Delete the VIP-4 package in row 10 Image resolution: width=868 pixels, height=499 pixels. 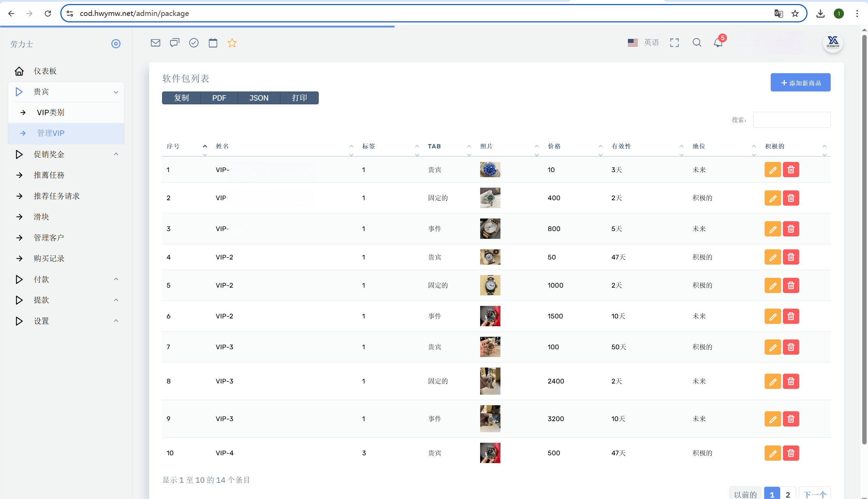click(x=791, y=453)
